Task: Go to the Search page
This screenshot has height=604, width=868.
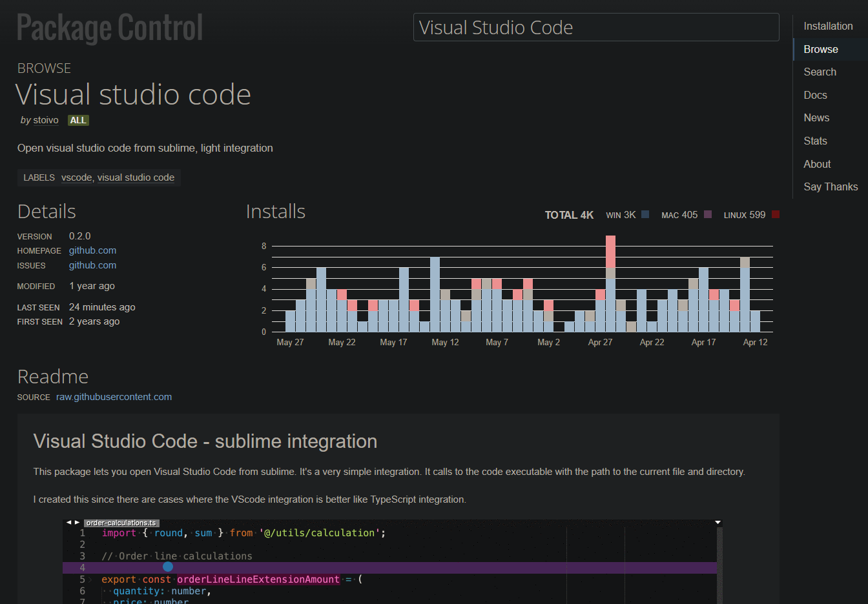Action: click(820, 72)
